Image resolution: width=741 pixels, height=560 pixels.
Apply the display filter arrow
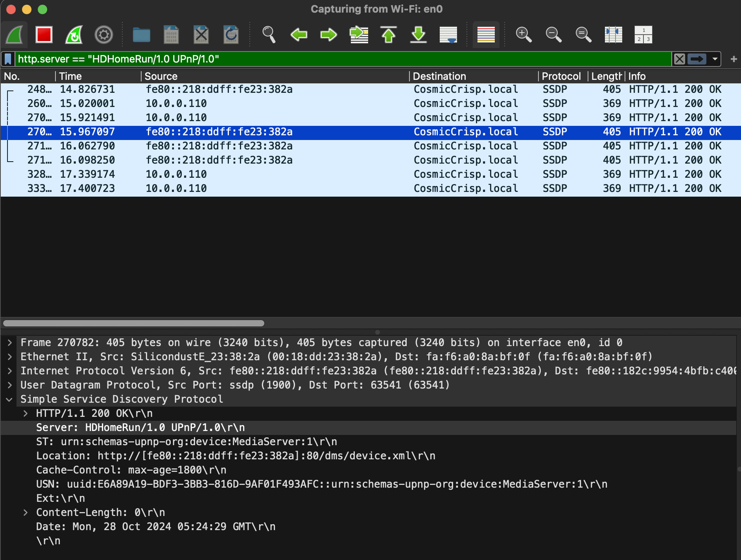coord(697,59)
